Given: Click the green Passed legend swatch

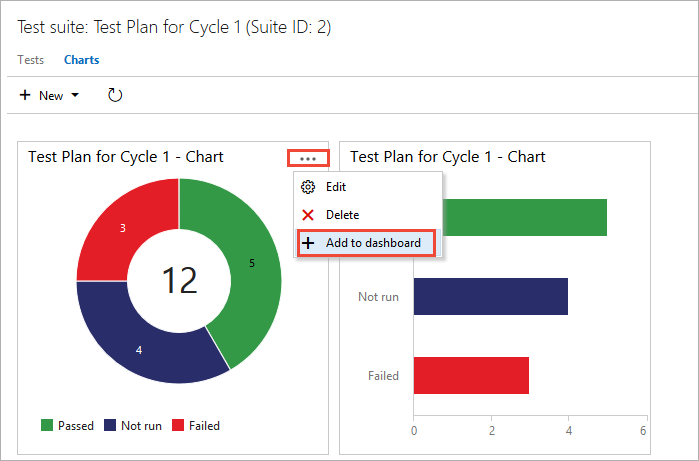Looking at the screenshot, I should click(x=46, y=425).
